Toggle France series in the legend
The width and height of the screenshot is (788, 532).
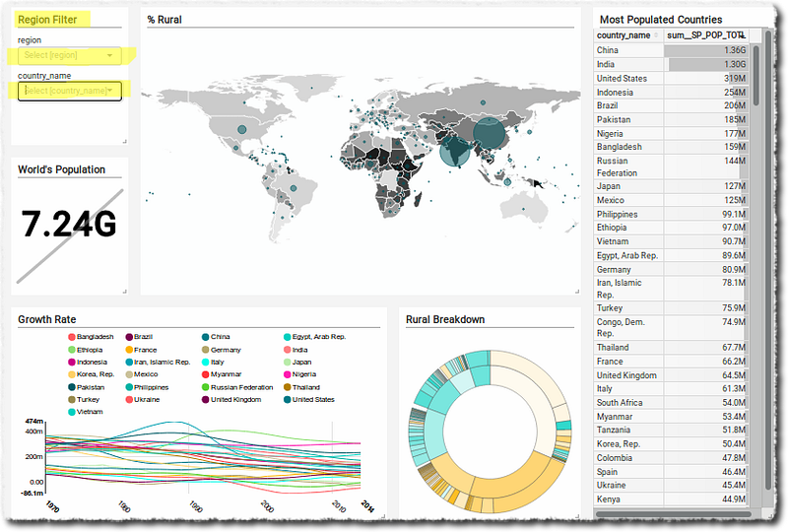(141, 350)
